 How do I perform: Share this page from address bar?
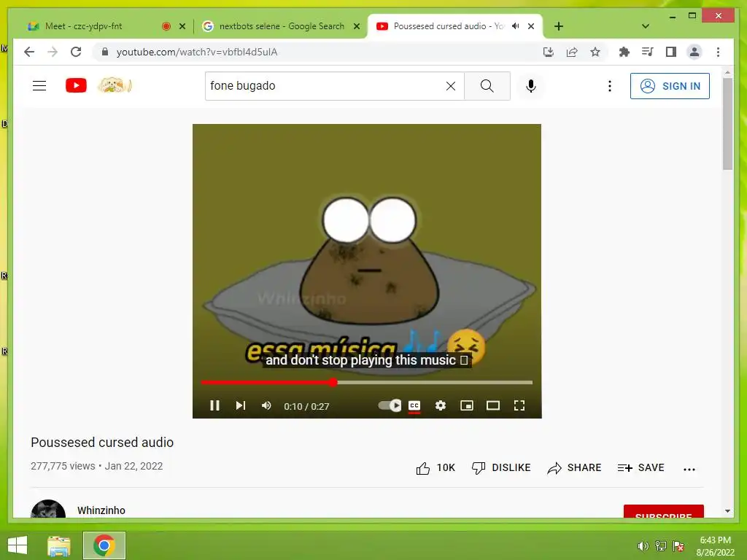click(x=572, y=52)
